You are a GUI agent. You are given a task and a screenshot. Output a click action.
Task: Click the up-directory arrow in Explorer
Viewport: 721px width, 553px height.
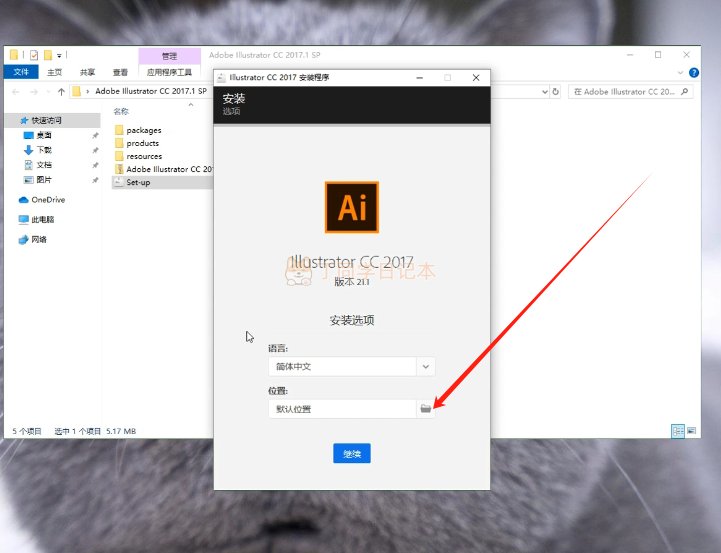coord(61,91)
